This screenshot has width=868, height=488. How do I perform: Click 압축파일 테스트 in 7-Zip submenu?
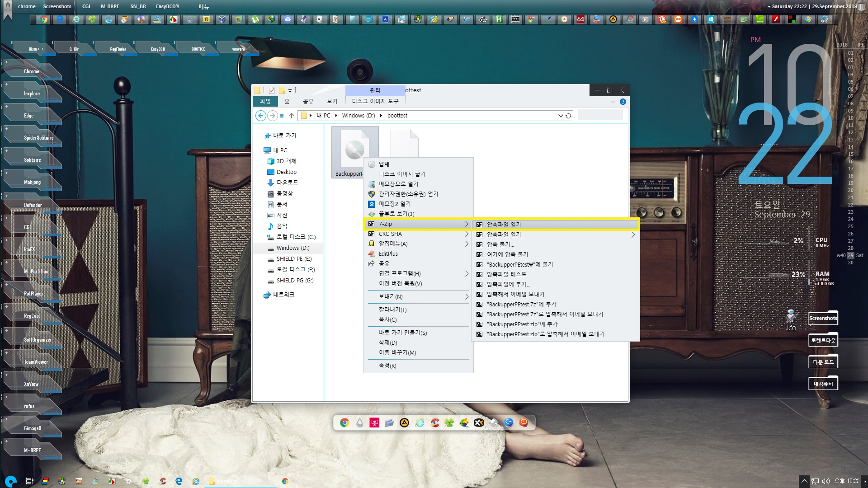[x=556, y=274]
